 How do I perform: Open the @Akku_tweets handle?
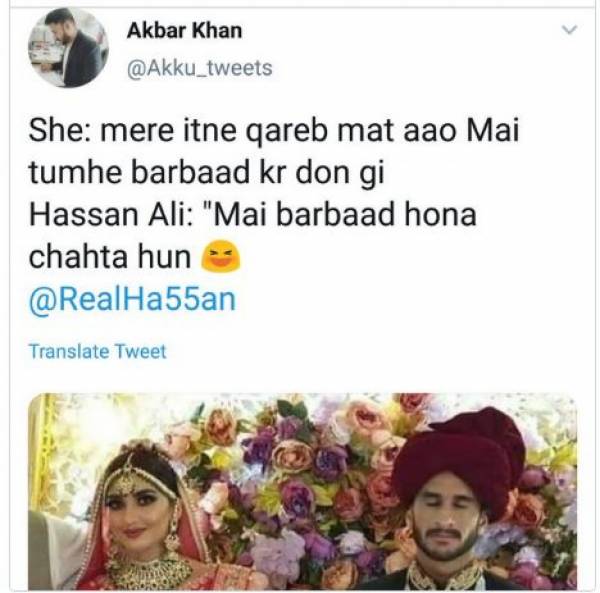point(199,68)
